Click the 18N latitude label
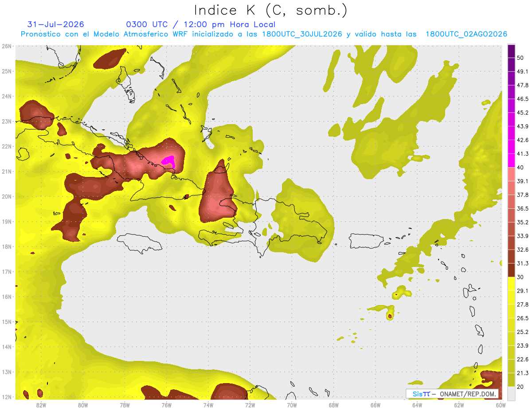Image resolution: width=532 pixels, height=411 pixels. tap(7, 247)
